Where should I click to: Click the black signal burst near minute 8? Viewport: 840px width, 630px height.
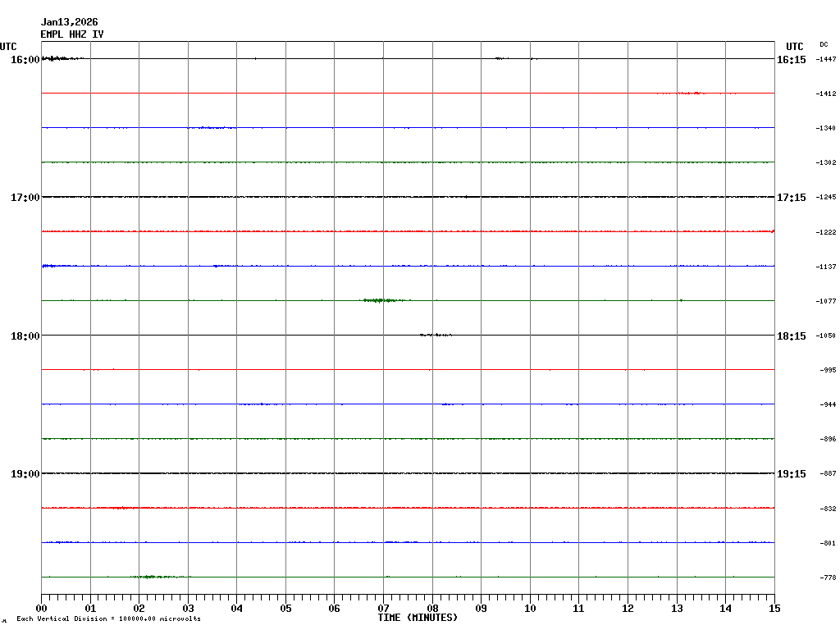(435, 335)
